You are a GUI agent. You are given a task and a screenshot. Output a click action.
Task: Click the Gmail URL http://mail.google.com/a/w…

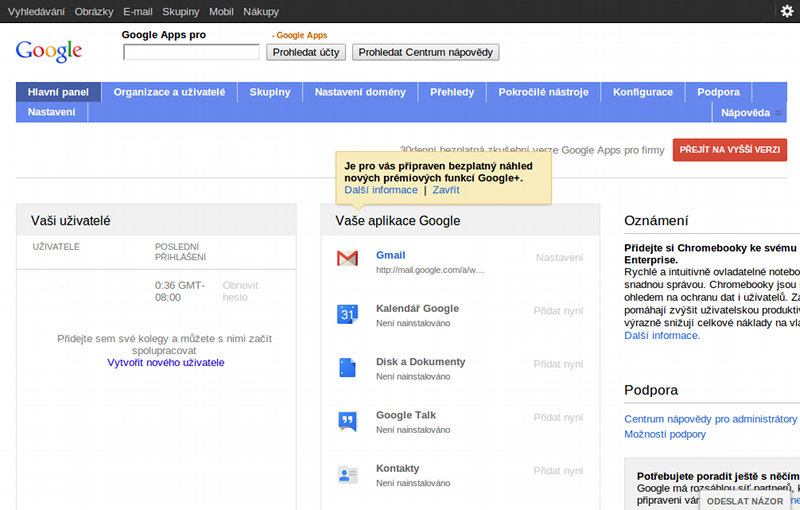coord(430,270)
